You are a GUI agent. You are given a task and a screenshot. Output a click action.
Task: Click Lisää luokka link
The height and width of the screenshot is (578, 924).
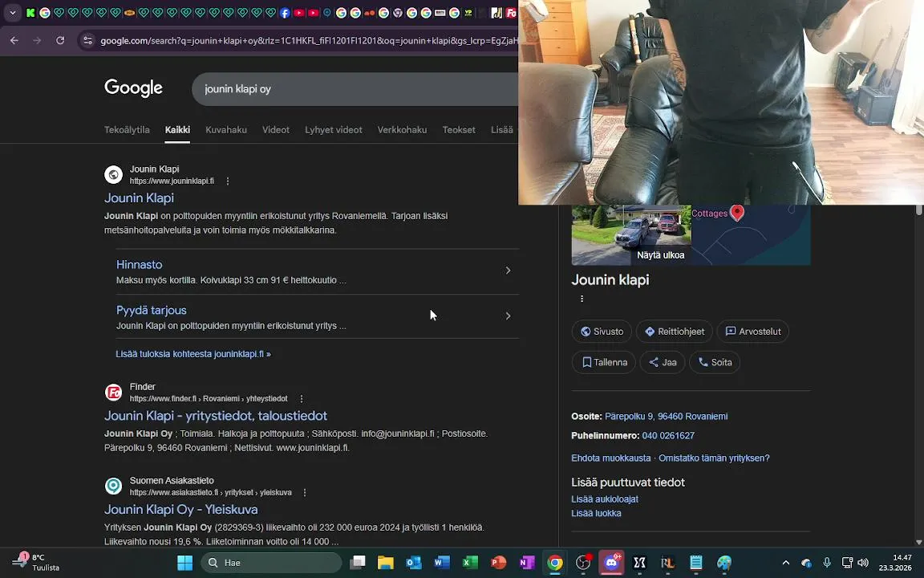tap(597, 513)
